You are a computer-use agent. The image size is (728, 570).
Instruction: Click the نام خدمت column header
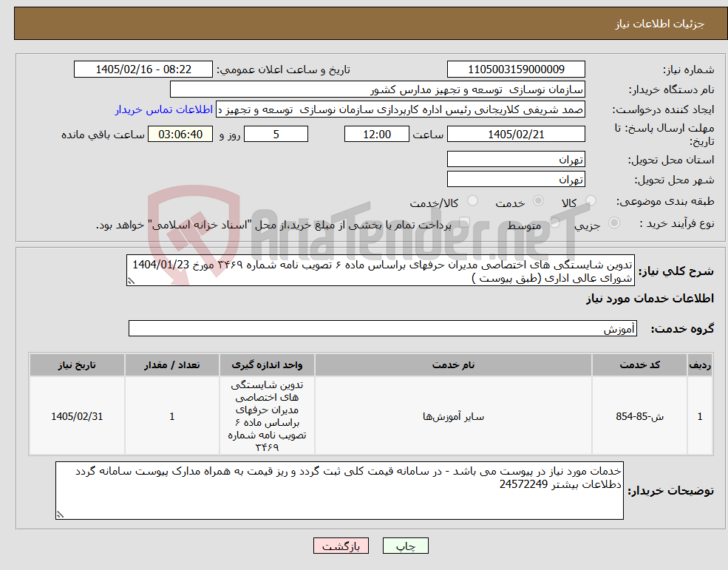coord(453,365)
